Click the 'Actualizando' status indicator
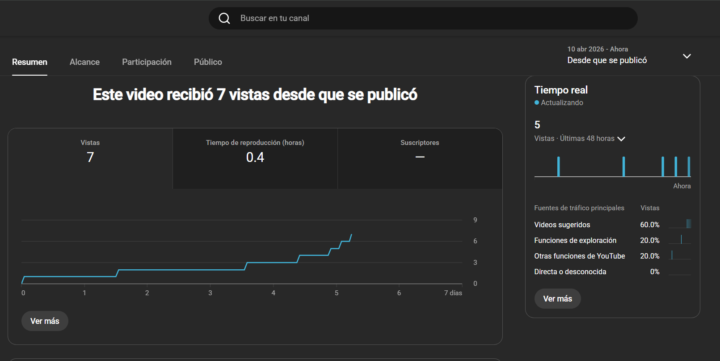The height and width of the screenshot is (361, 720). [558, 102]
